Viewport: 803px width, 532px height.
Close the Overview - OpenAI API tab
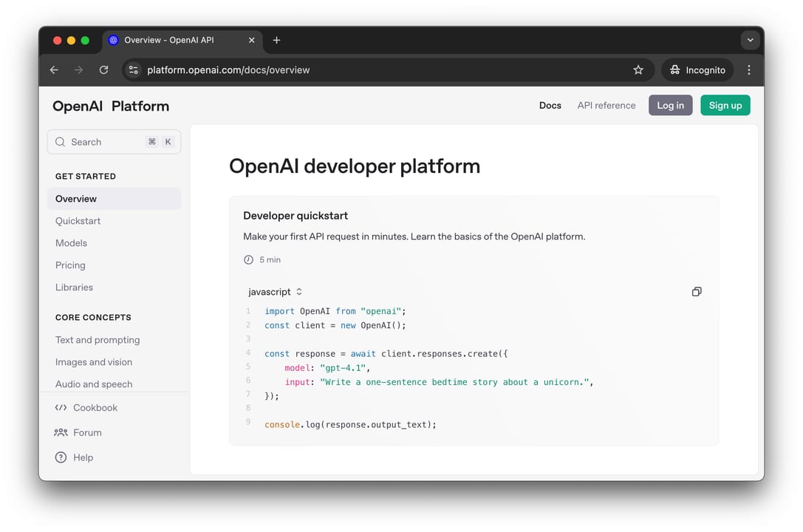tap(251, 40)
